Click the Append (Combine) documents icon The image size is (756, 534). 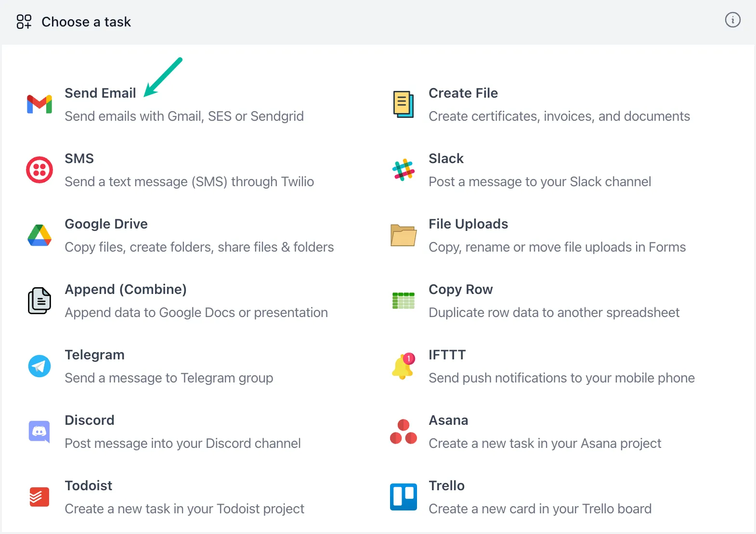(39, 301)
